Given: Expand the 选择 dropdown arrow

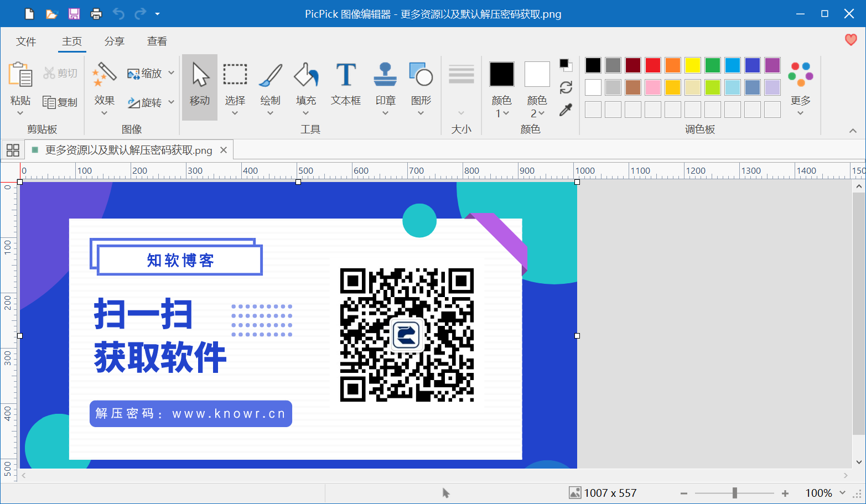Looking at the screenshot, I should click(x=235, y=113).
